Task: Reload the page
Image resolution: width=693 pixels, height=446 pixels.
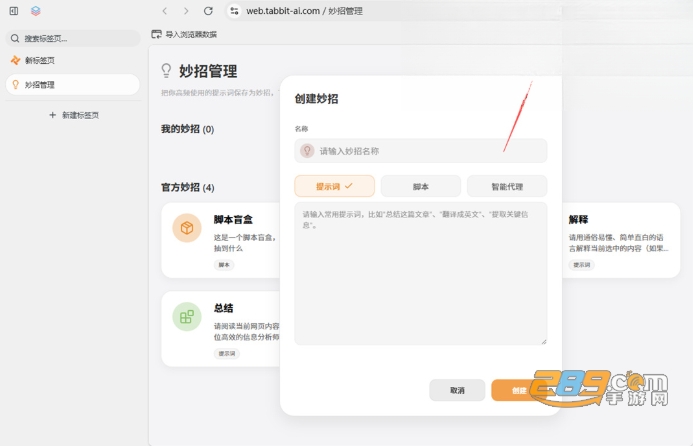Action: pyautogui.click(x=208, y=11)
